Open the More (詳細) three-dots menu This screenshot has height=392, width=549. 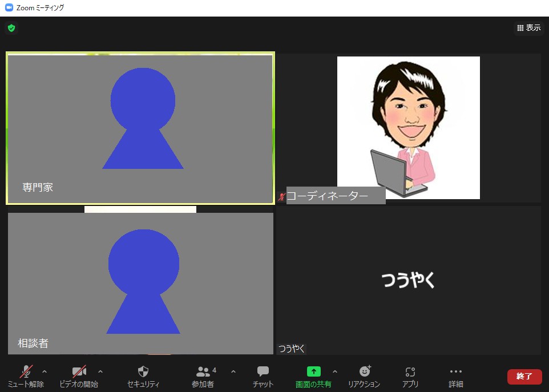coord(455,372)
